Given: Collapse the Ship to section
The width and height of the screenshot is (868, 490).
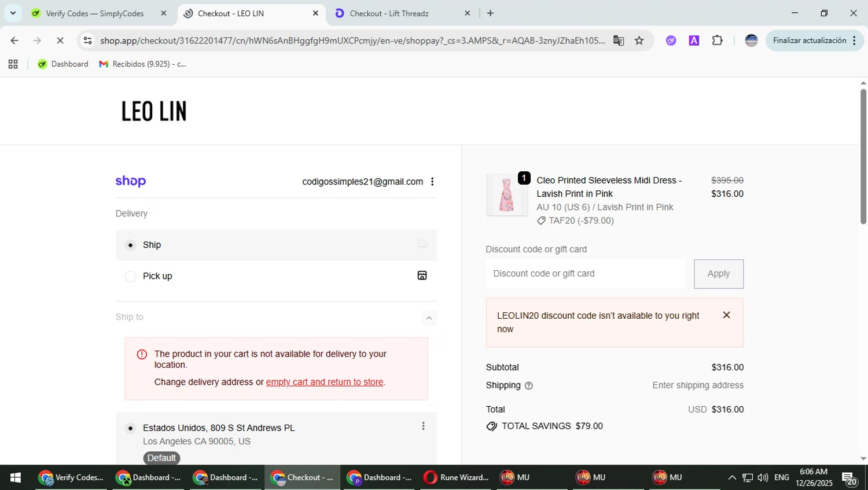Looking at the screenshot, I should click(x=429, y=318).
